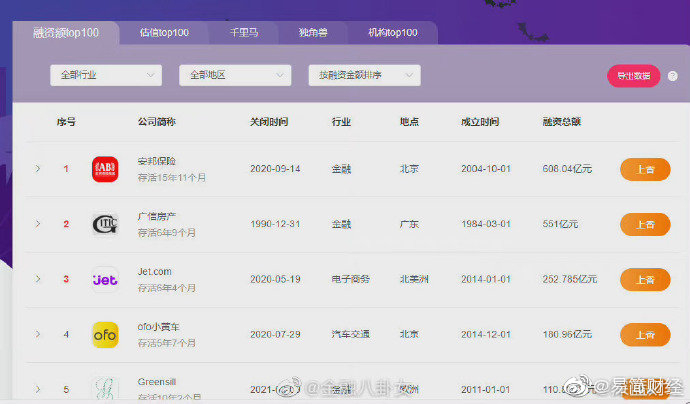690x404 pixels.
Task: Click the 汽车交通 industry cell
Action: 351,334
